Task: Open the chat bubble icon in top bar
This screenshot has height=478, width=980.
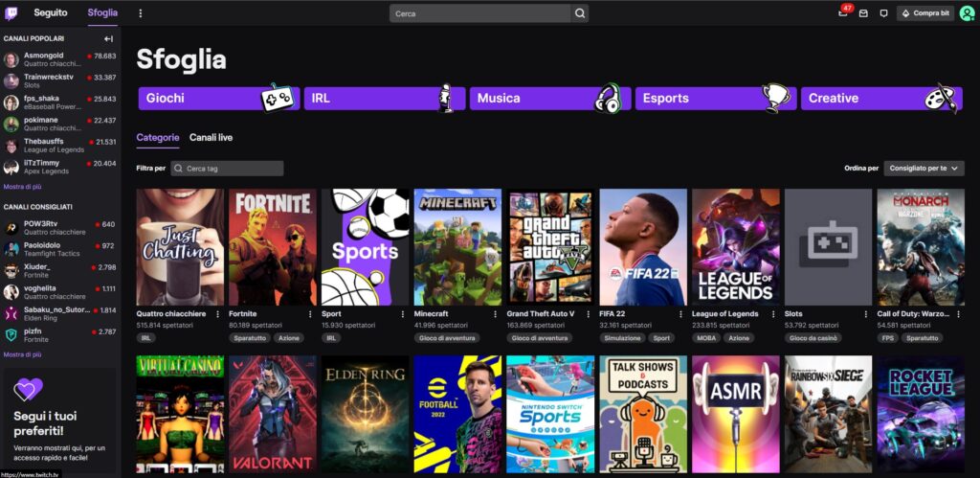Action: tap(883, 13)
